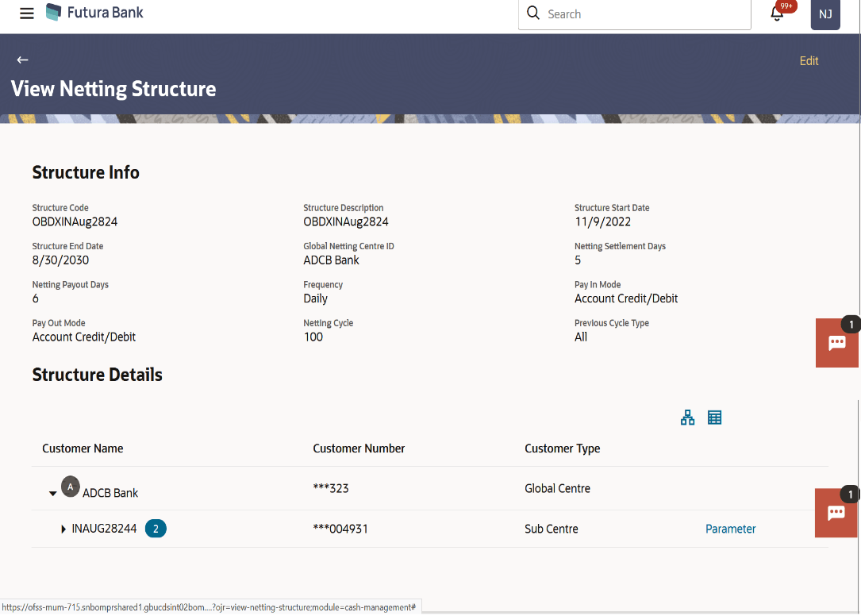Image resolution: width=861 pixels, height=616 pixels.
Task: Click Netting Cycle value 100
Action: (x=313, y=337)
